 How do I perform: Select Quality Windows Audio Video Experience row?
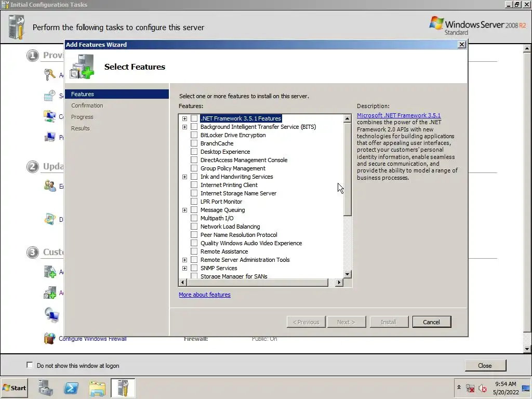[251, 243]
